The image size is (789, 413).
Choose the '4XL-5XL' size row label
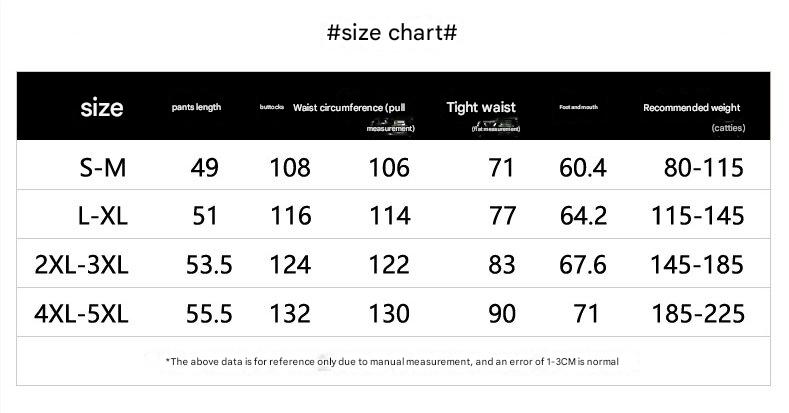click(x=81, y=313)
